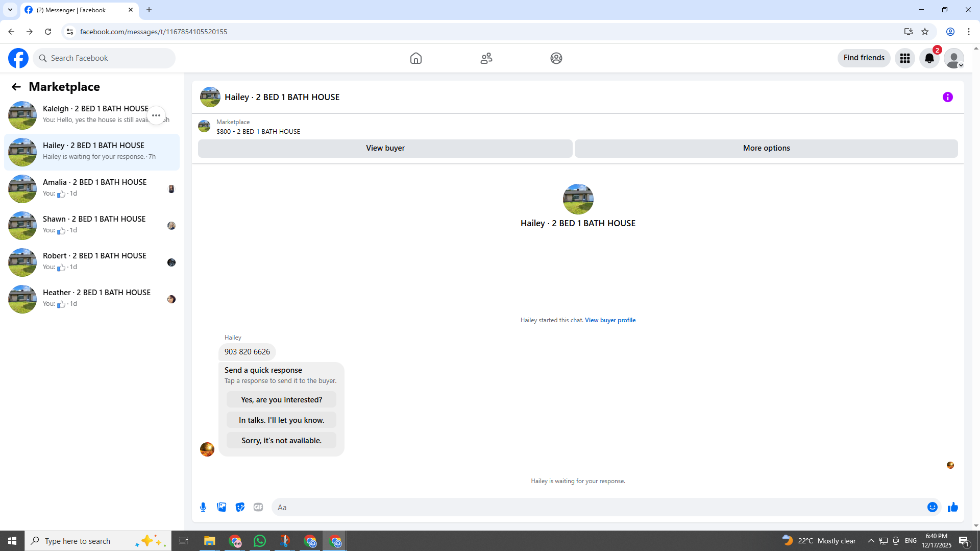Open the Groups icon in top navigation
Screen dimensions: 980x551
click(556, 58)
